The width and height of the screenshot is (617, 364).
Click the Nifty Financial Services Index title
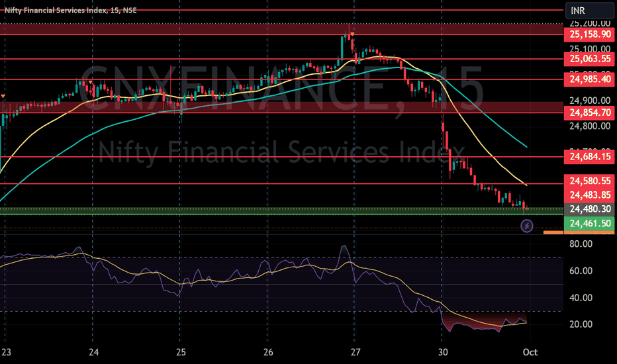click(x=70, y=10)
